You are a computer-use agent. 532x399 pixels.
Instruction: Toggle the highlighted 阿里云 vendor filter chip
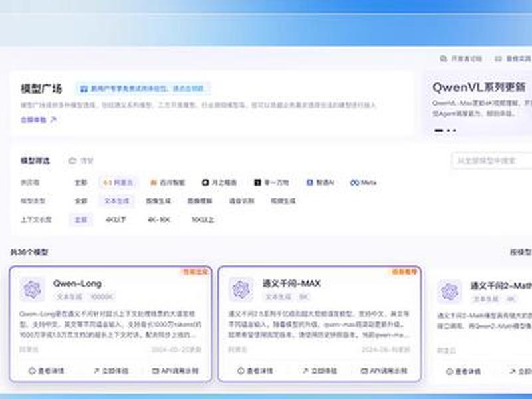(118, 182)
